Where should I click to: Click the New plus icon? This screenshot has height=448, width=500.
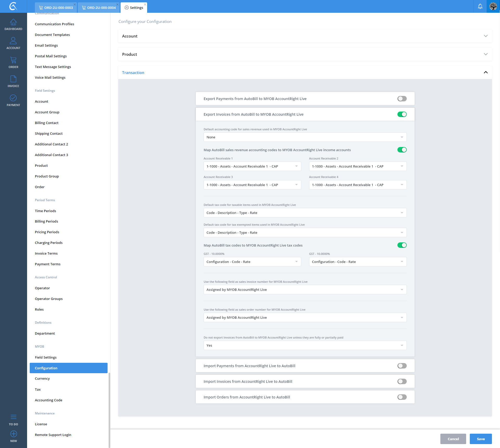tap(13, 434)
